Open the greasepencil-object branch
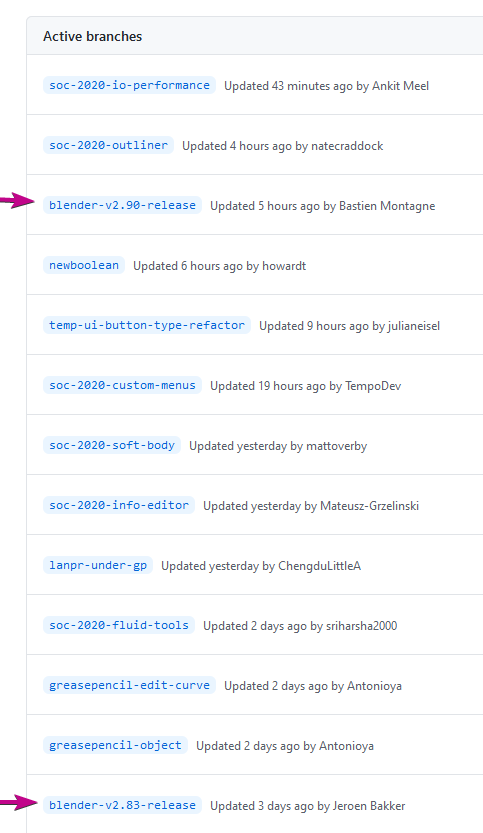Viewport: 483px width, 833px height. click(115, 745)
